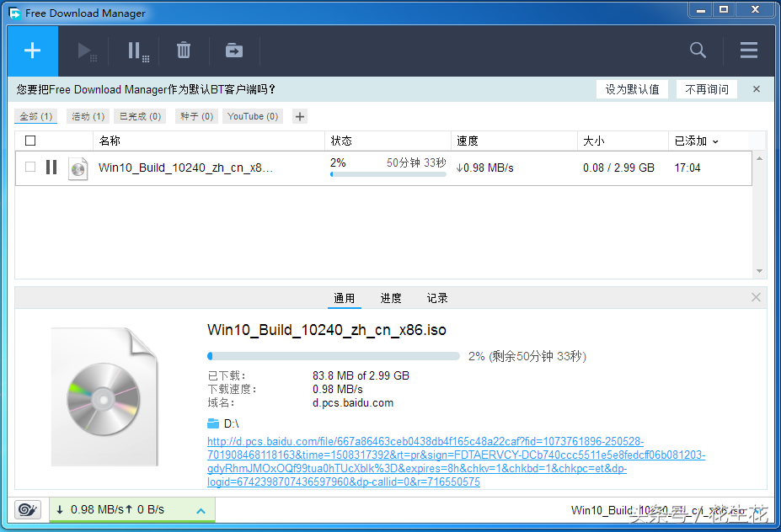Delete selected download with trash icon

184,51
